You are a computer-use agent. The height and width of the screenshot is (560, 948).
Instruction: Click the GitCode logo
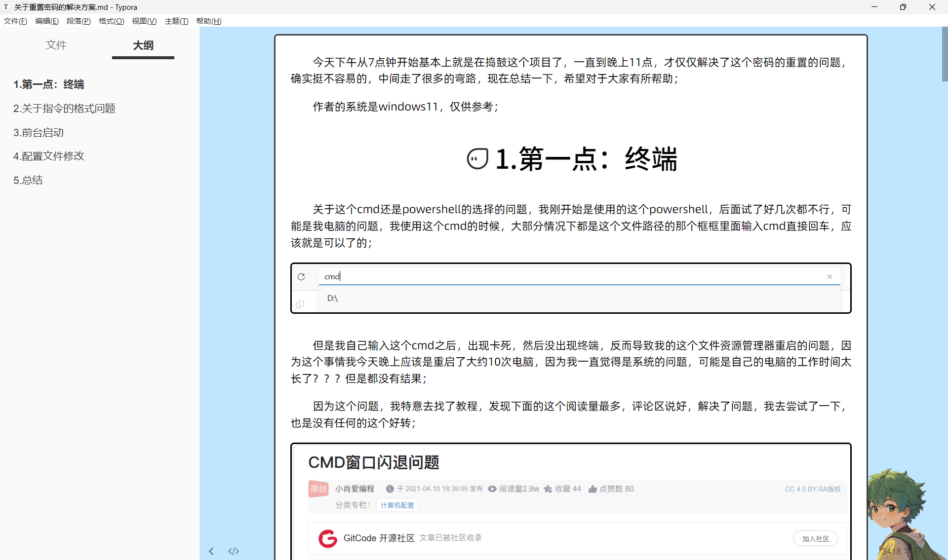(327, 538)
